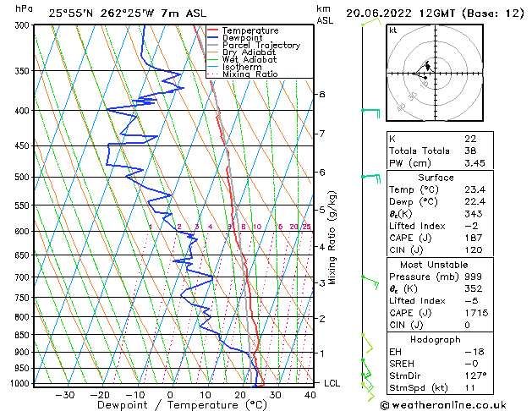The image size is (532, 411).
Task: Click the '350' pressure level label
Action: [24, 71]
